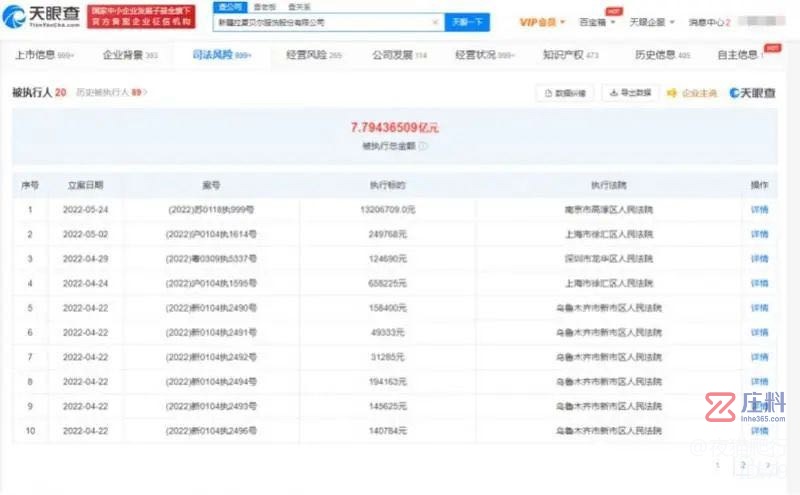Screen dimensions: 800x495
Task: Click the 执行标的 column header
Action: (x=388, y=185)
